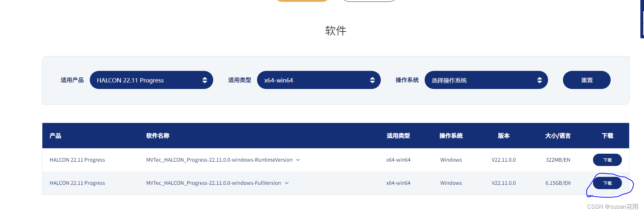Click the 版本 column header
Image resolution: width=644 pixels, height=213 pixels.
coord(504,136)
